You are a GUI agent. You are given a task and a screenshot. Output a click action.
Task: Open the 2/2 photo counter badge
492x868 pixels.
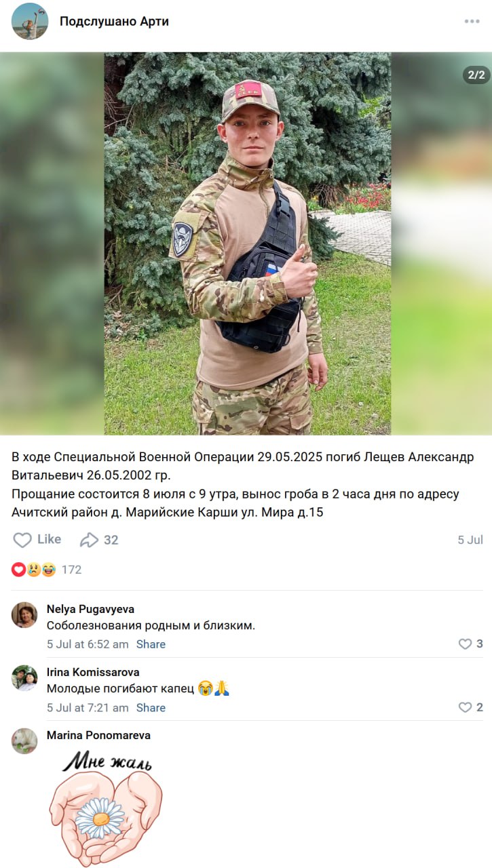pyautogui.click(x=476, y=75)
